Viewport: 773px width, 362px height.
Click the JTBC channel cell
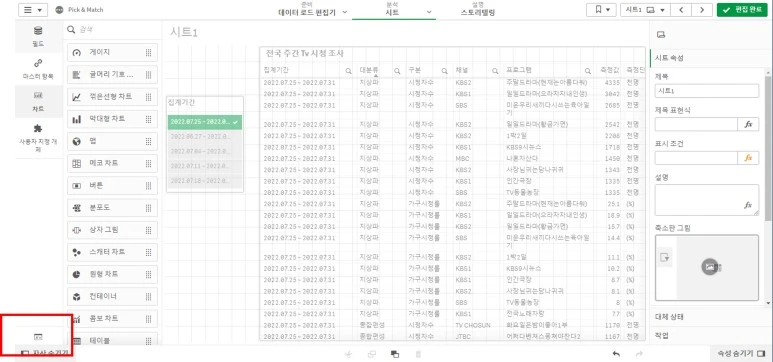coord(463,336)
